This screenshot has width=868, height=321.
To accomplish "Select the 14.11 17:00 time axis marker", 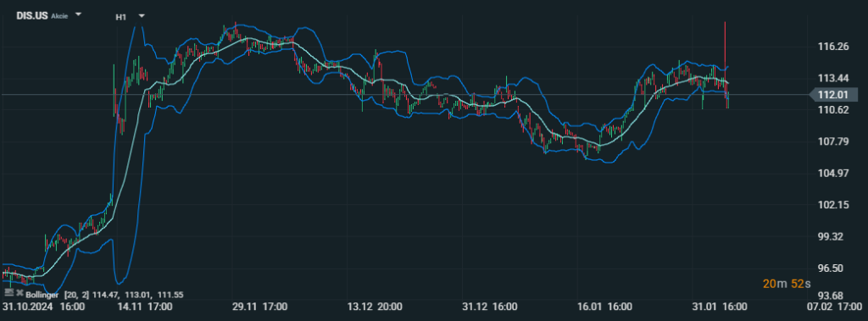I will coord(146,307).
